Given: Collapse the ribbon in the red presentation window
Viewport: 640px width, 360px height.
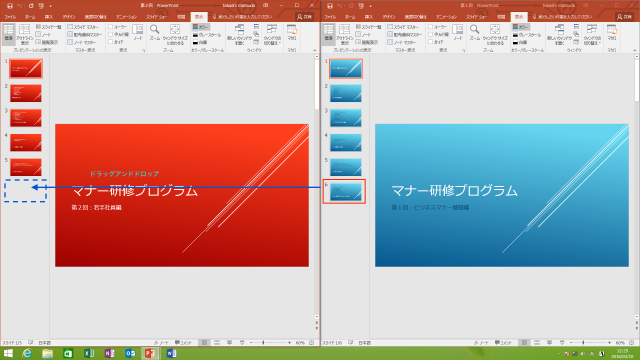Looking at the screenshot, I should [x=315, y=50].
